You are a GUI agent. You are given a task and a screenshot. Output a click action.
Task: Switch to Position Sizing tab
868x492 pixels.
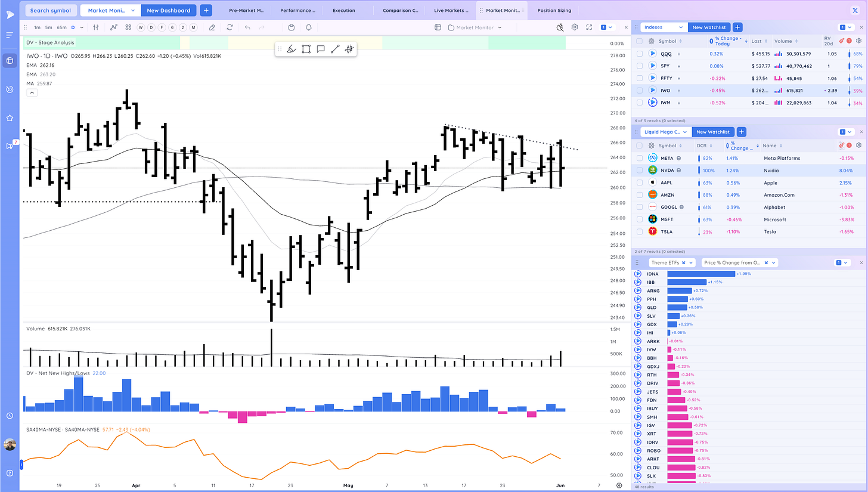click(x=554, y=10)
